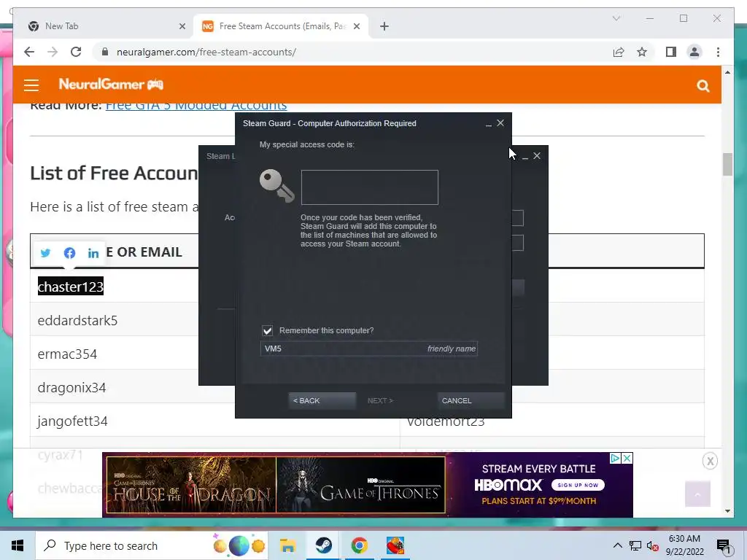Open the Free GTA 5 Modded Accounts link
Screen dimensions: 747x560
pos(196,105)
